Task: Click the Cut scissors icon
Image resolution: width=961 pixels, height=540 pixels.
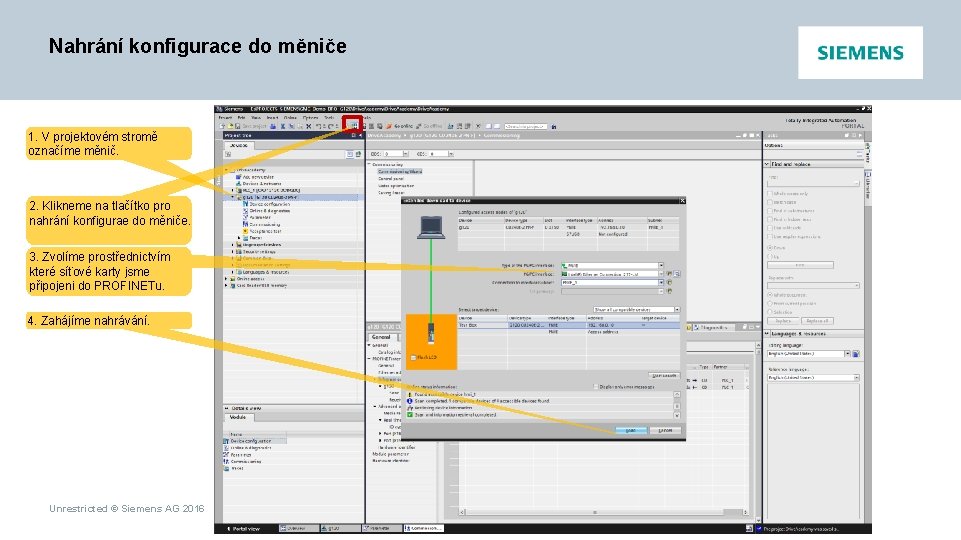Action: (283, 126)
